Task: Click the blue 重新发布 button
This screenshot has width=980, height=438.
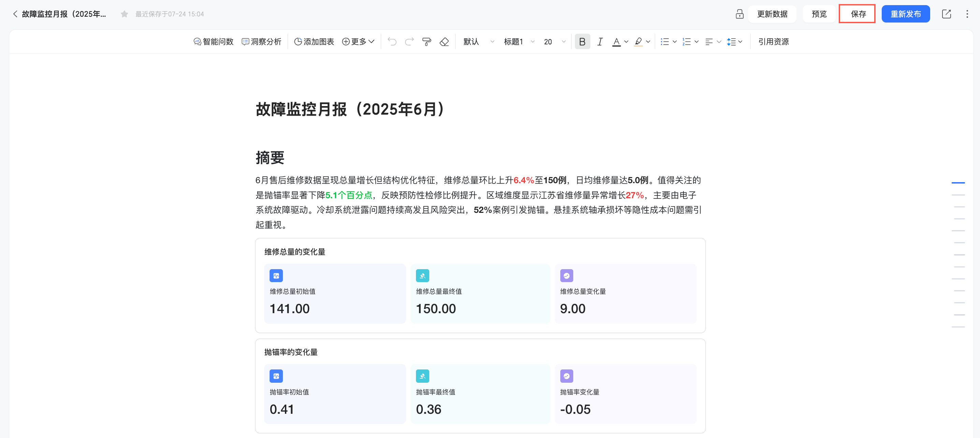Action: pyautogui.click(x=905, y=14)
